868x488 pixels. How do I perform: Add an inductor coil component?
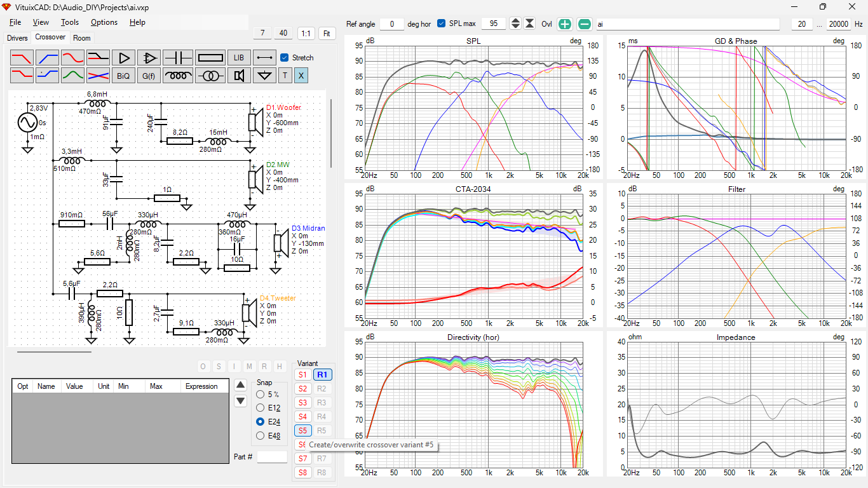177,76
